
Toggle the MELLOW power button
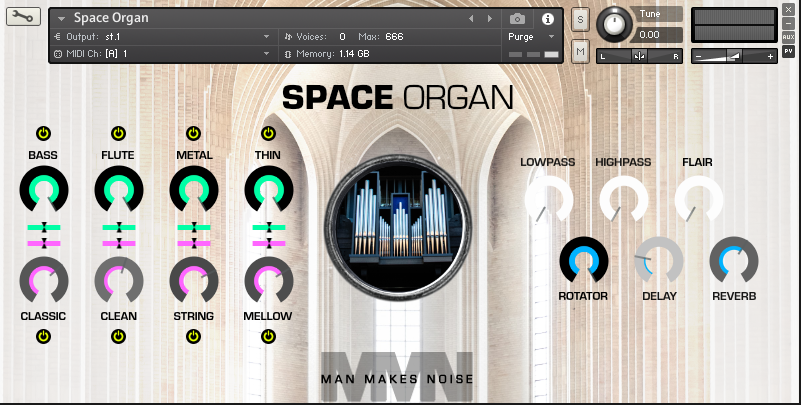268,336
